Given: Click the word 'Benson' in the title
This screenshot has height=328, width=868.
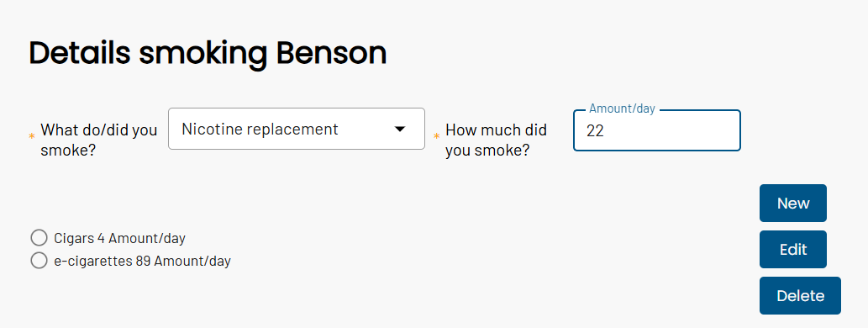Looking at the screenshot, I should (331, 53).
